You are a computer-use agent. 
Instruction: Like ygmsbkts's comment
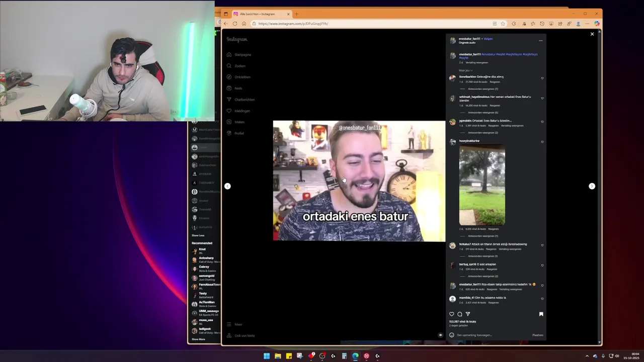542,122
